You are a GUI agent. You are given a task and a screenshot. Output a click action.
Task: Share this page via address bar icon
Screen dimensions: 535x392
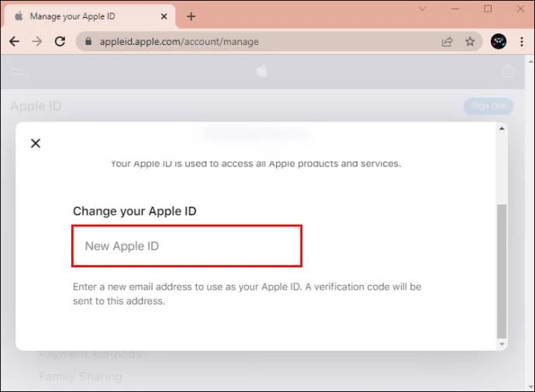[x=447, y=42]
